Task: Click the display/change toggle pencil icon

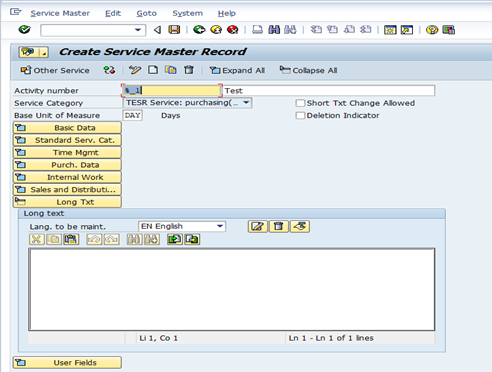Action: tap(135, 70)
